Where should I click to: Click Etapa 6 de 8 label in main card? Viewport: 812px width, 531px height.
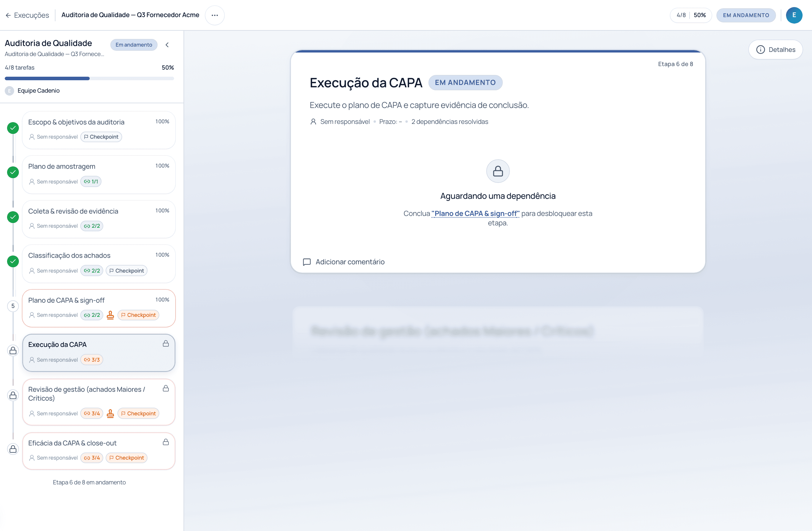pyautogui.click(x=675, y=64)
